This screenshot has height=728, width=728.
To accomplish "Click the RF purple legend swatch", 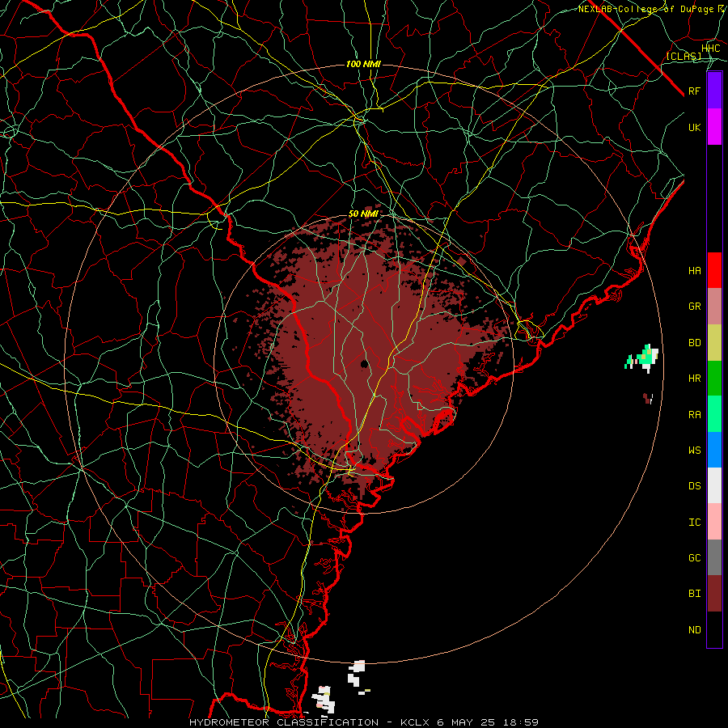I will (714, 91).
